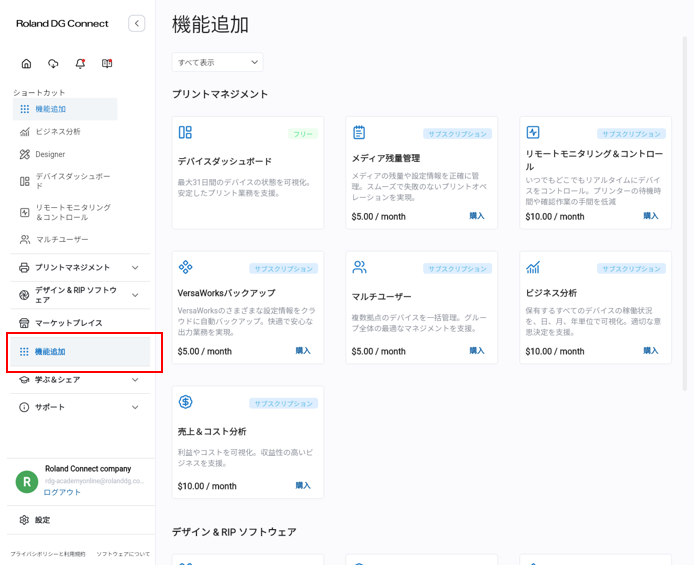The height and width of the screenshot is (565, 699).
Task: Open the cloud download icon
Action: (x=53, y=63)
